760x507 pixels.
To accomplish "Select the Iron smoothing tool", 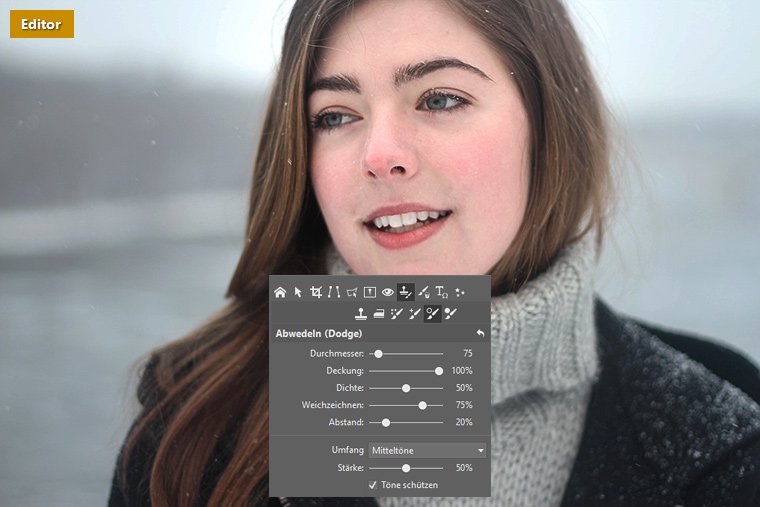I will tap(379, 314).
